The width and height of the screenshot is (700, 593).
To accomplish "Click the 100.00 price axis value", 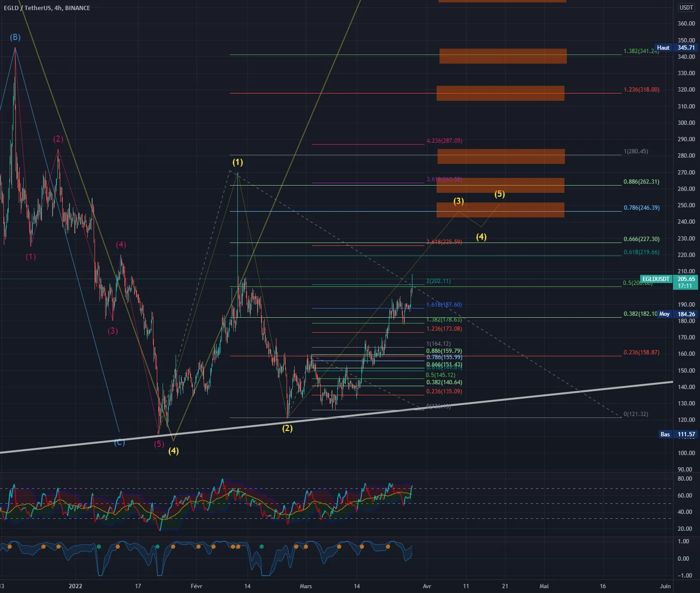I will [x=686, y=453].
